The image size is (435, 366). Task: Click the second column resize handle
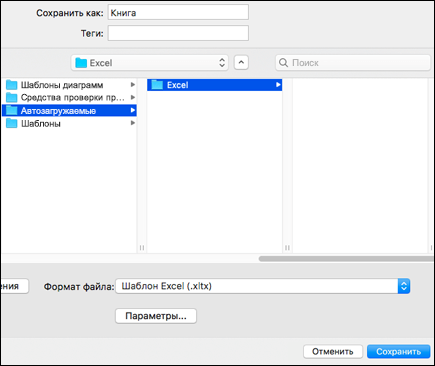click(287, 248)
